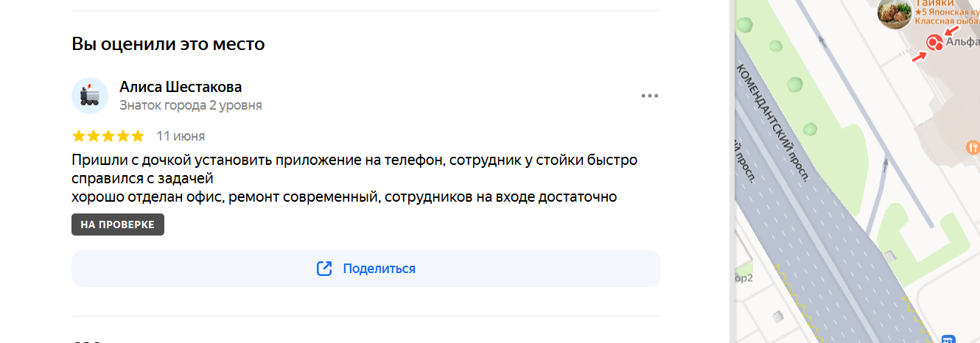The image size is (980, 343).
Task: Select the red Альфа map pin
Action: coord(934,43)
